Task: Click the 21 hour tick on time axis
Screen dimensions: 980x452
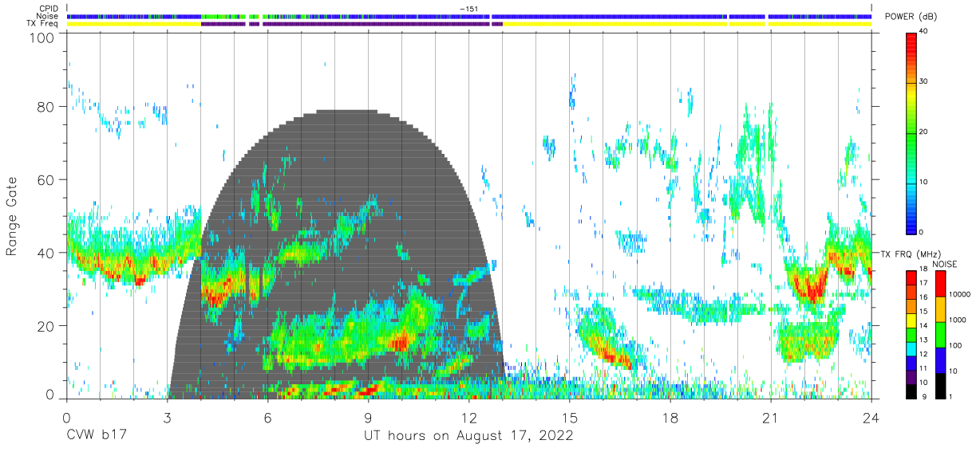Action: pyautogui.click(x=770, y=417)
